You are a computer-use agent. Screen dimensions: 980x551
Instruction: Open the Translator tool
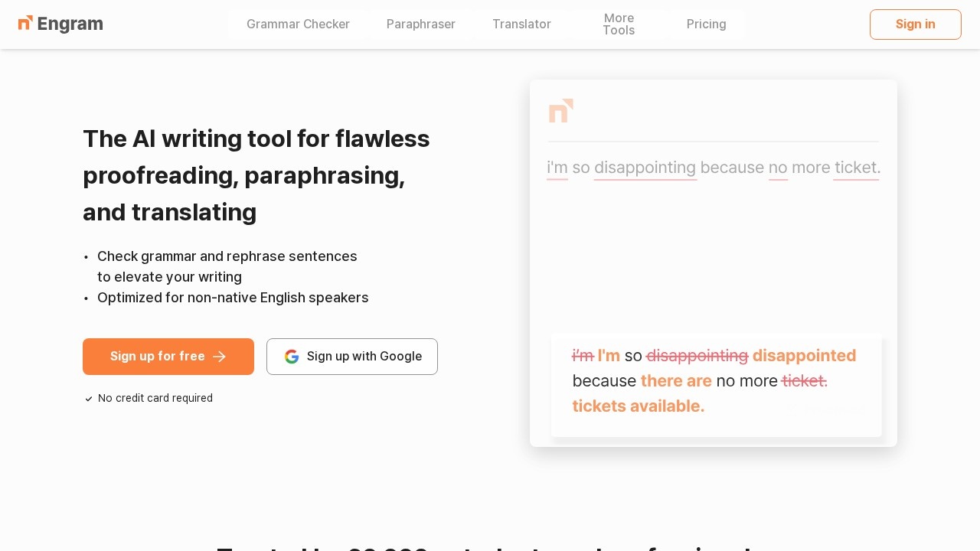click(x=521, y=24)
